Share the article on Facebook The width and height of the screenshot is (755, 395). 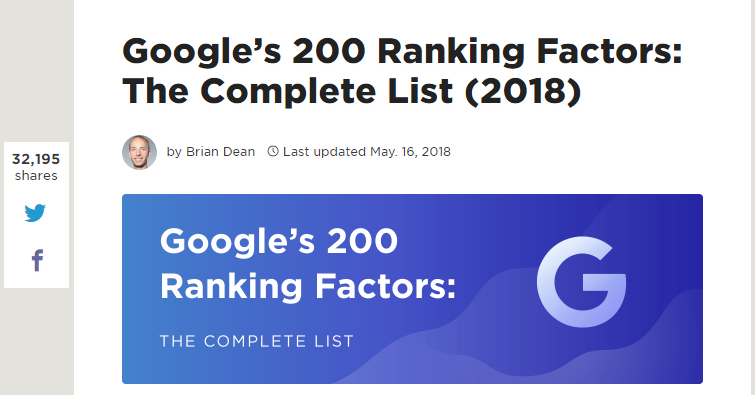pos(37,261)
